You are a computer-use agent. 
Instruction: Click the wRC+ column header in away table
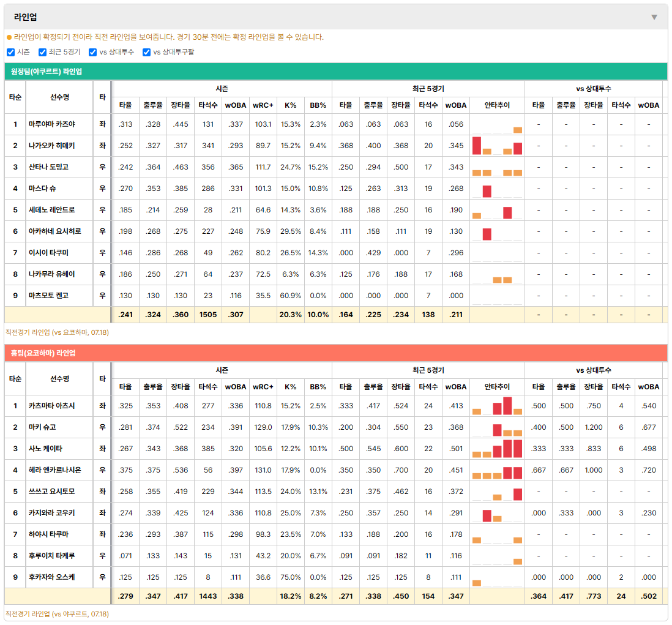pos(263,105)
